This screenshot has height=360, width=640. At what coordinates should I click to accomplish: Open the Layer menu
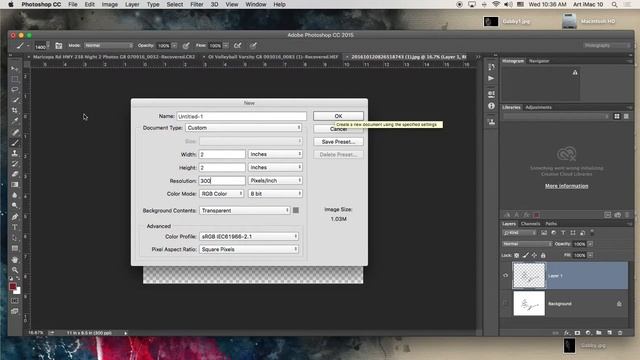point(132,4)
